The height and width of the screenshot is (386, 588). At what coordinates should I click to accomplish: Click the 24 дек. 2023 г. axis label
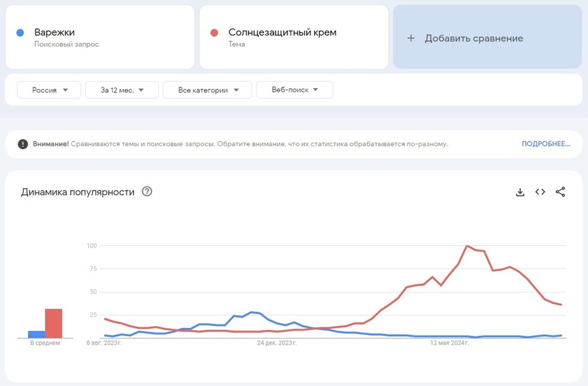(x=277, y=343)
